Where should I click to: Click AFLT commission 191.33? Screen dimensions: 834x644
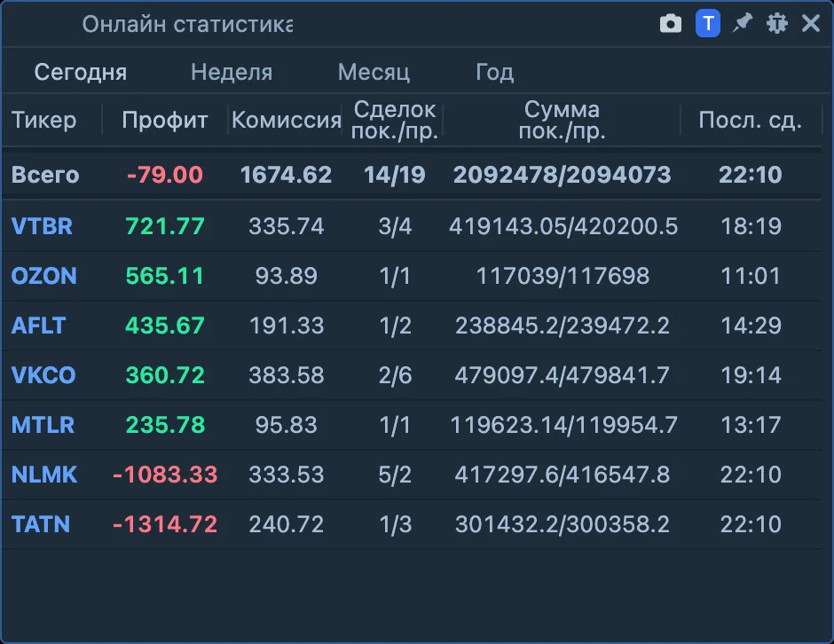click(287, 326)
